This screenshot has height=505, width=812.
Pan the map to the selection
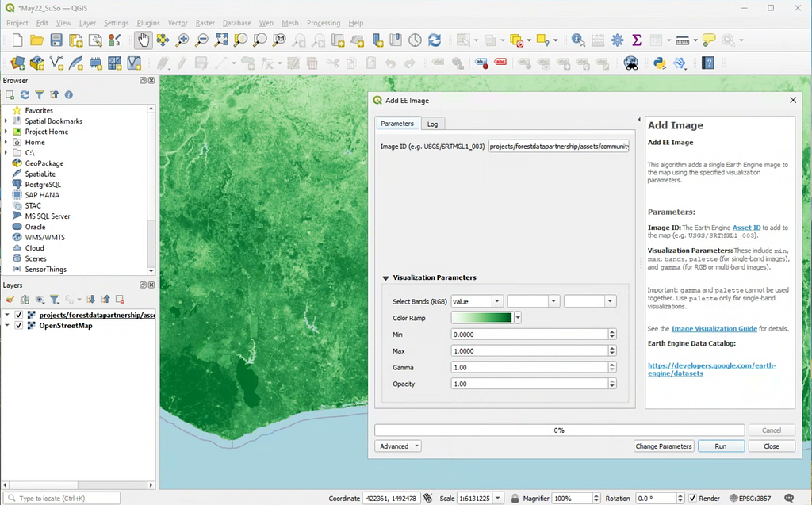point(163,40)
